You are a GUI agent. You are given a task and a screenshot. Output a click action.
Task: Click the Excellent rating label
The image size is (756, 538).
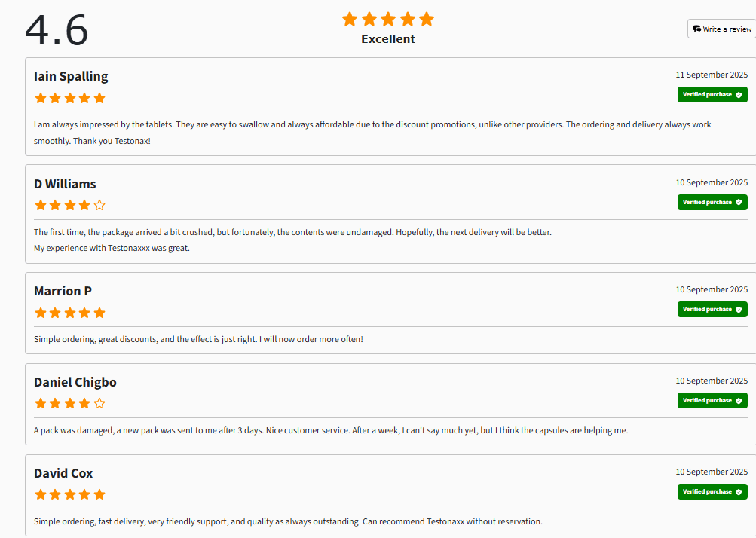click(388, 39)
